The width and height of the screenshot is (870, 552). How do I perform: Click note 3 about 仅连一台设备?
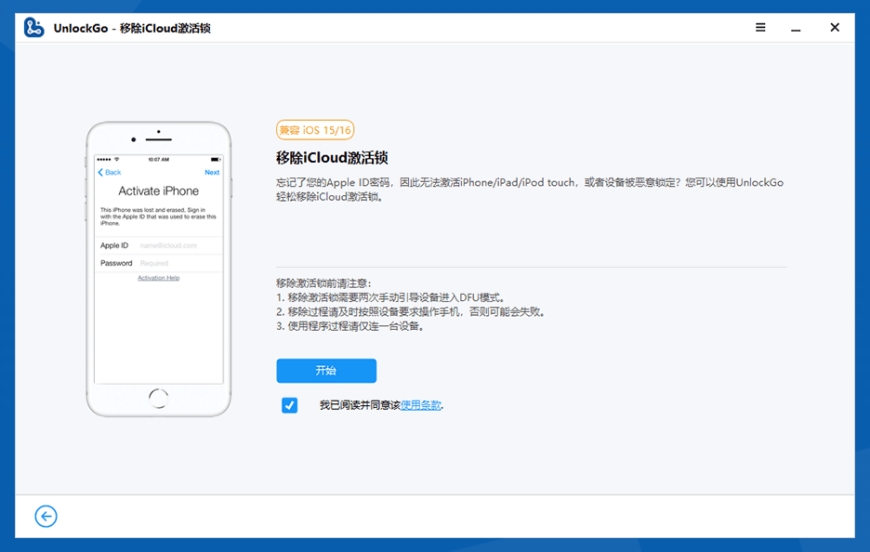(x=351, y=326)
